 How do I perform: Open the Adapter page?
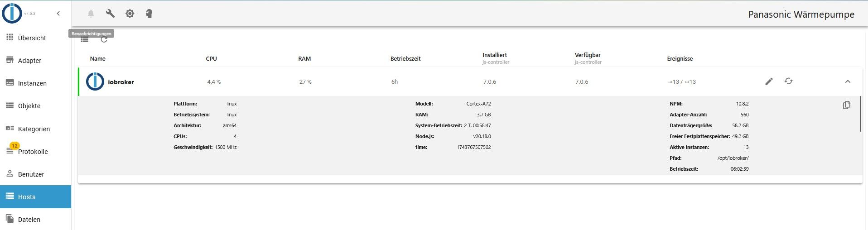35,61
